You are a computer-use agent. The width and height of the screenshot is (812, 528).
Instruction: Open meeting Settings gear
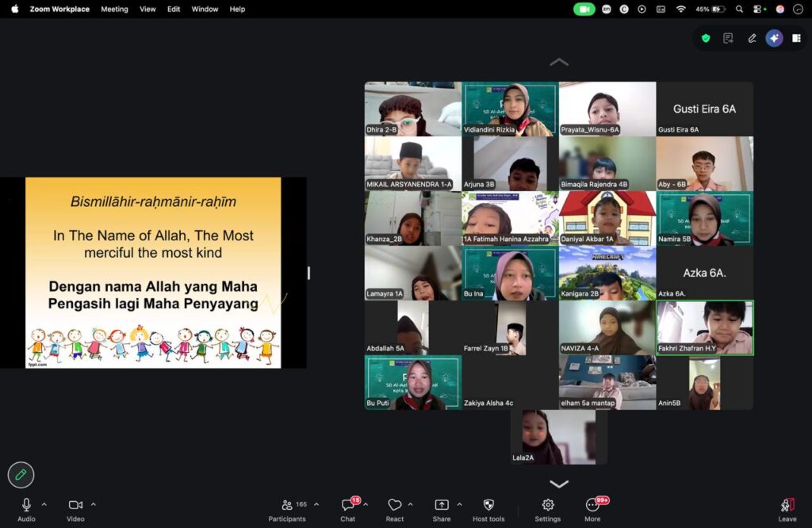(548, 509)
